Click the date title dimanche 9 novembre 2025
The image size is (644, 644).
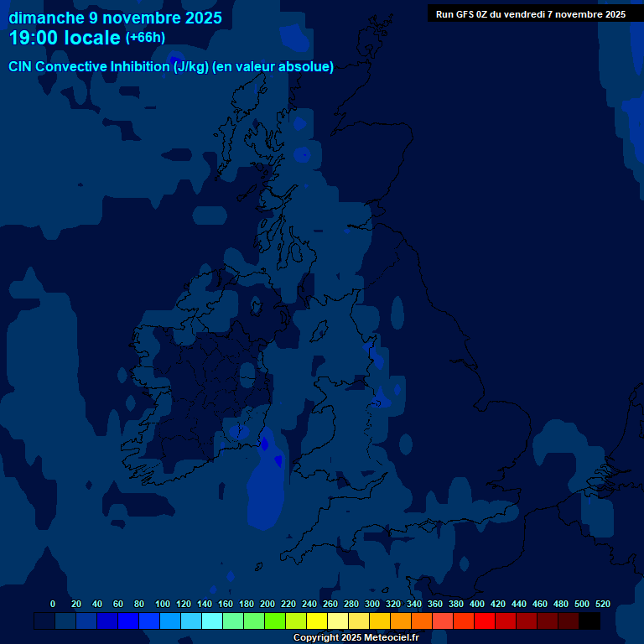pyautogui.click(x=116, y=18)
